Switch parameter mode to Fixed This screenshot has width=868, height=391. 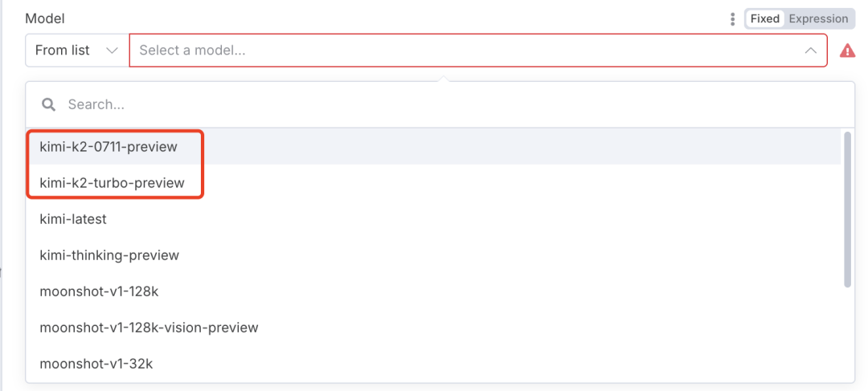pyautogui.click(x=764, y=18)
